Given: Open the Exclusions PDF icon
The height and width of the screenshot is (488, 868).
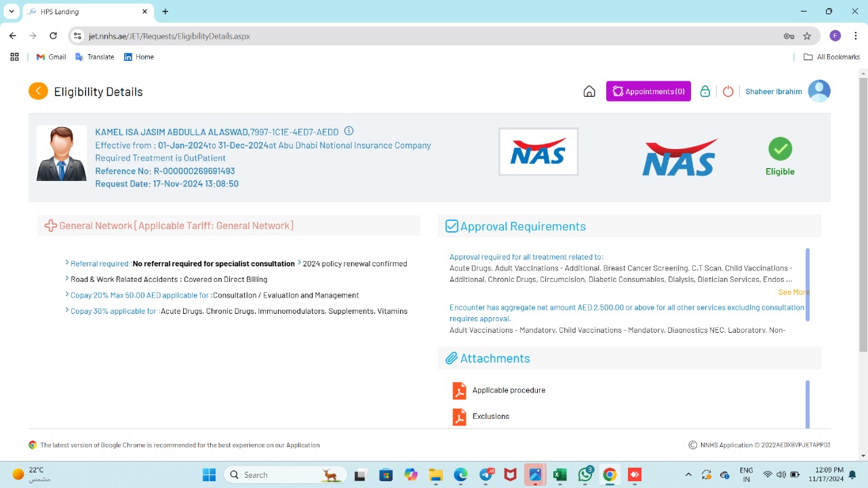Looking at the screenshot, I should pyautogui.click(x=459, y=417).
